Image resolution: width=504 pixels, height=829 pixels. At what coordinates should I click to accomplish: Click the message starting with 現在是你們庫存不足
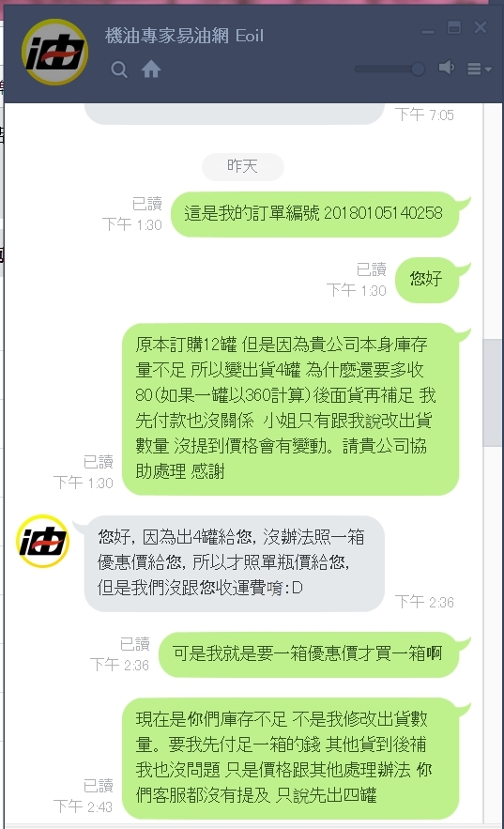[x=290, y=759]
